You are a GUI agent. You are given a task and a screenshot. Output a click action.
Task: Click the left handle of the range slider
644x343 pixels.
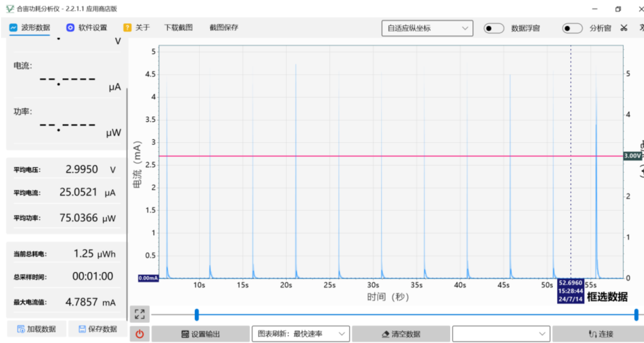[x=197, y=314]
